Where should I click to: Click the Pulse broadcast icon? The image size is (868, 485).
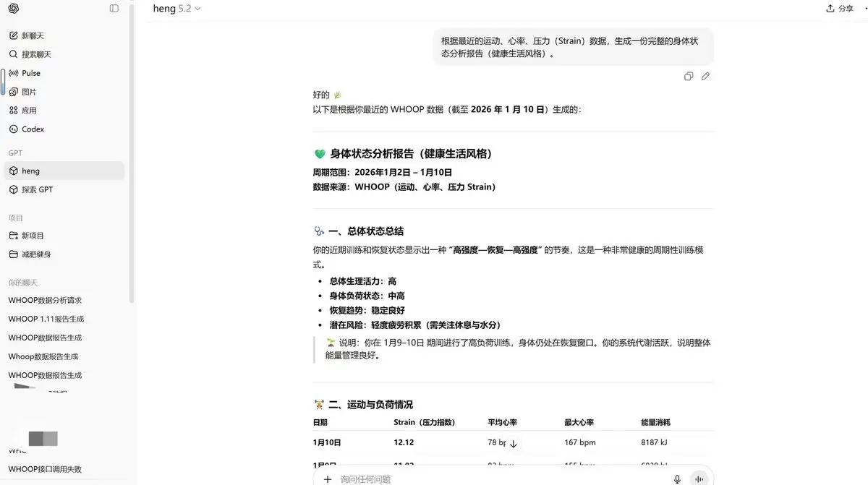coord(13,73)
